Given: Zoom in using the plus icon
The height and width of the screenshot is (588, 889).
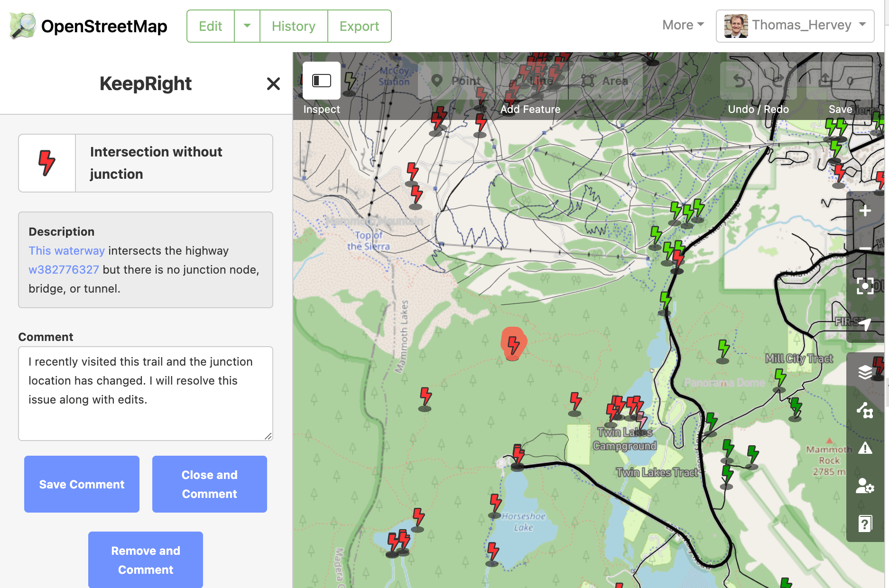Looking at the screenshot, I should pyautogui.click(x=865, y=211).
